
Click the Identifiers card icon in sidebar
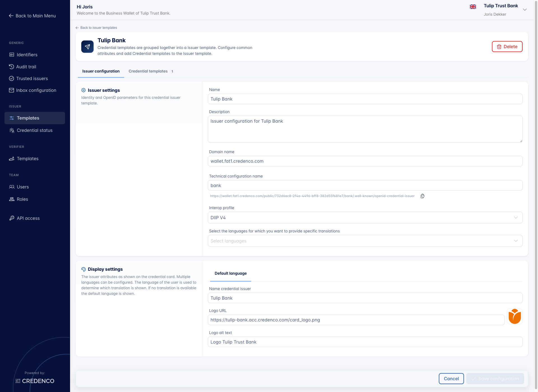[x=12, y=55]
